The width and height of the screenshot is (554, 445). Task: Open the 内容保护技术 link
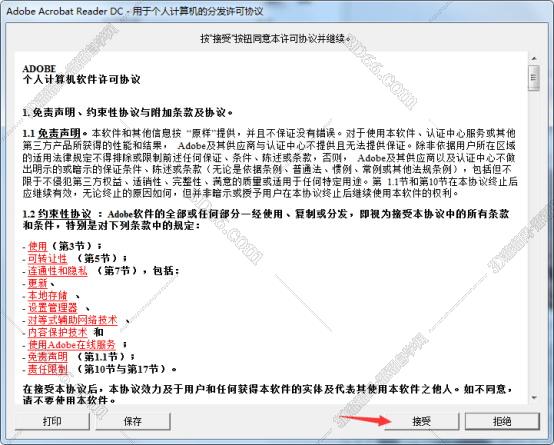point(58,332)
